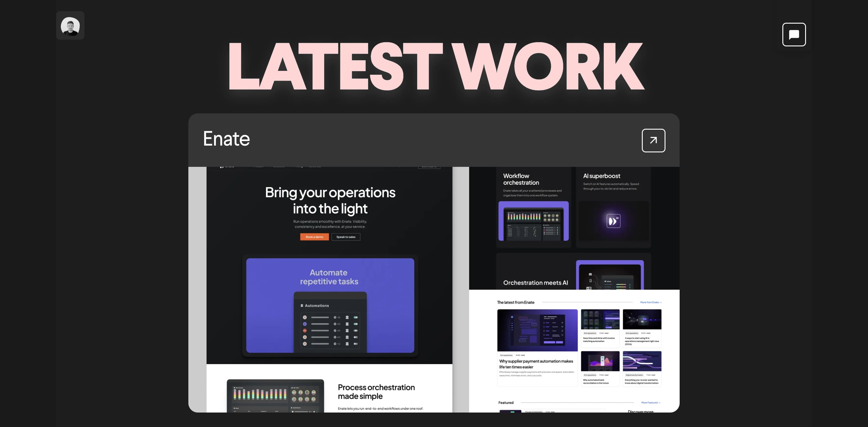Click Bring your operations into the light
The image size is (868, 427).
[330, 201]
